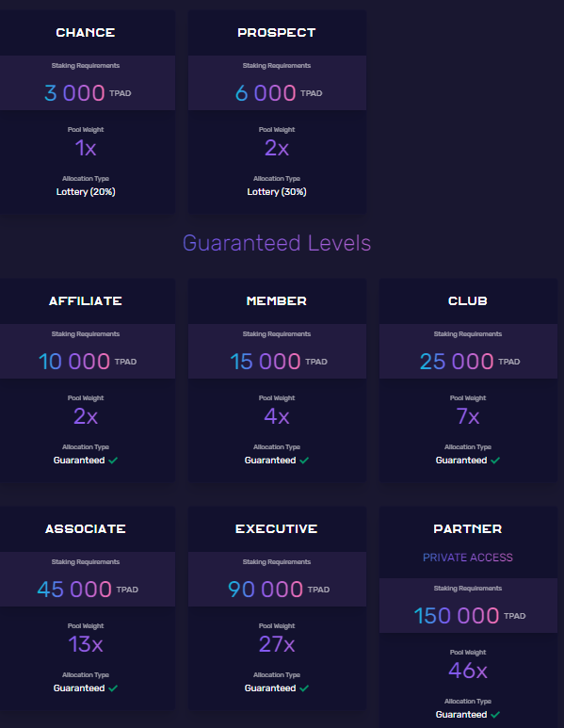Select the AFFILIATE card header
This screenshot has height=728, width=564.
(86, 300)
